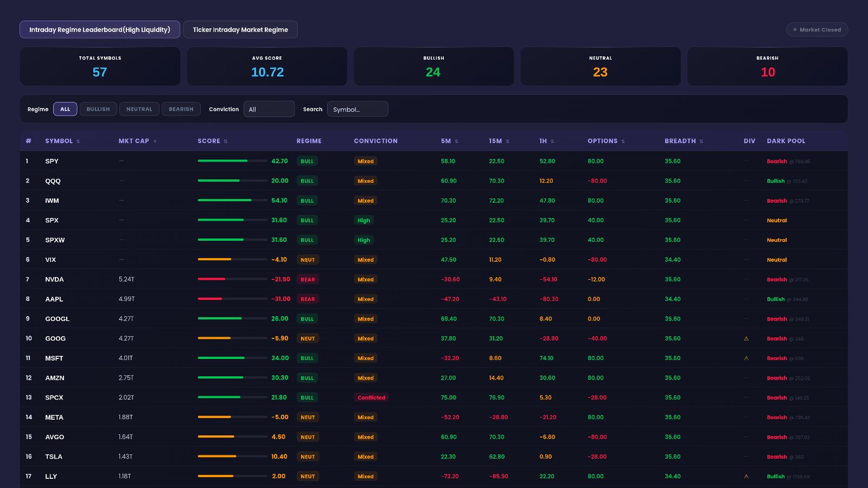Click the NVDA score progress bar
Viewport: 868px width, 488px height.
tap(232, 279)
